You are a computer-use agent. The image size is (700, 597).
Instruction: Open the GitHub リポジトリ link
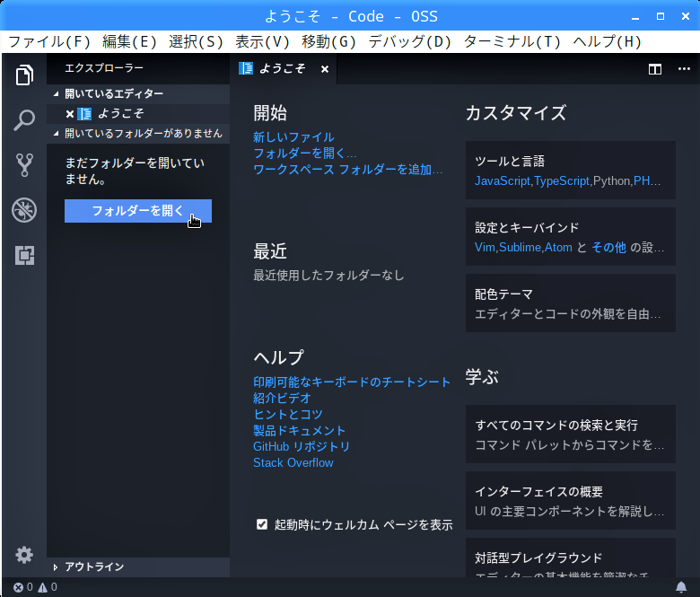pyautogui.click(x=302, y=446)
